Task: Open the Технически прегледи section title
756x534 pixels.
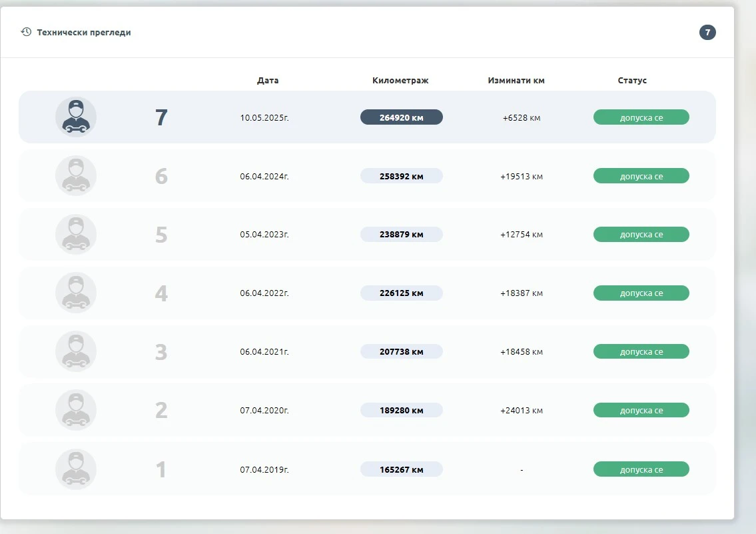Action: [x=84, y=32]
